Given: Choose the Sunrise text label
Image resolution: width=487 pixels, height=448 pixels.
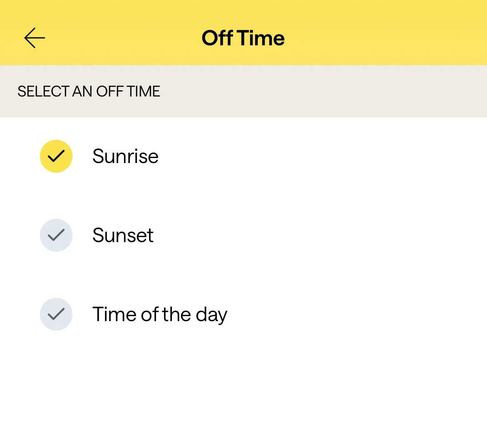Looking at the screenshot, I should click(125, 156).
